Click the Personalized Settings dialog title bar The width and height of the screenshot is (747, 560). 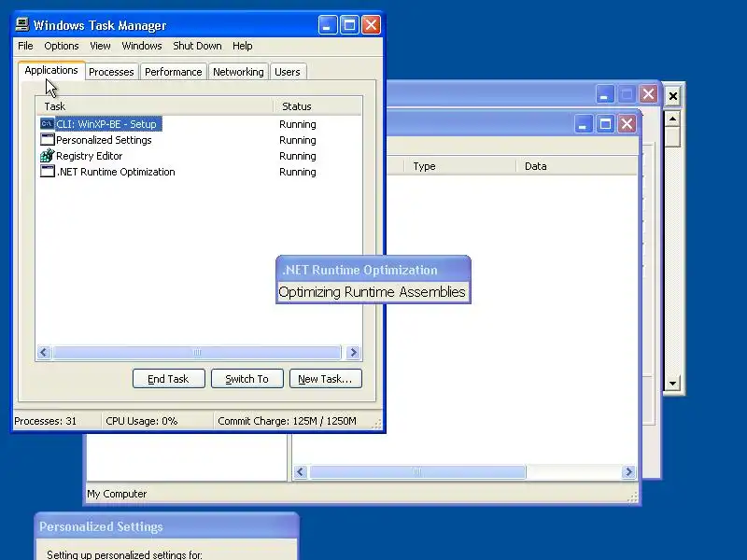tap(167, 526)
